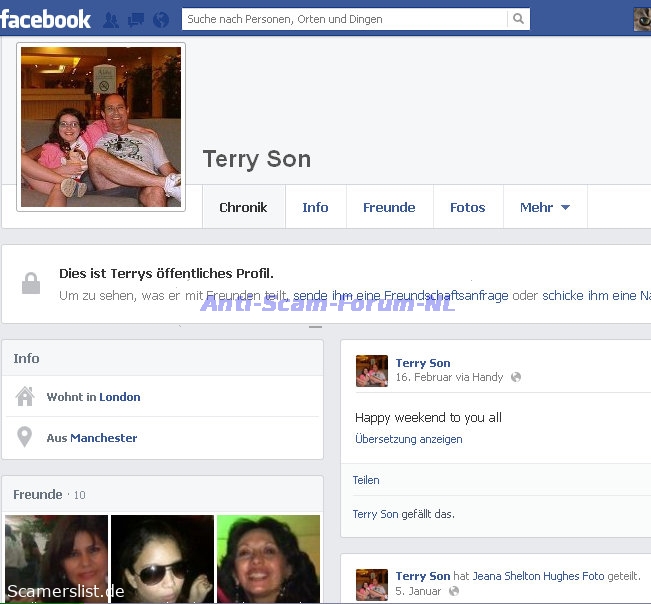Open the Freunde tab
The height and width of the screenshot is (604, 651).
[x=389, y=208]
